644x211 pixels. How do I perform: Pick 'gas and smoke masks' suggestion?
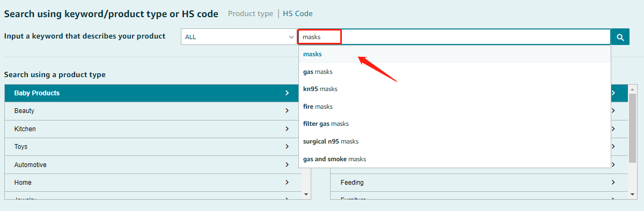click(x=455, y=159)
